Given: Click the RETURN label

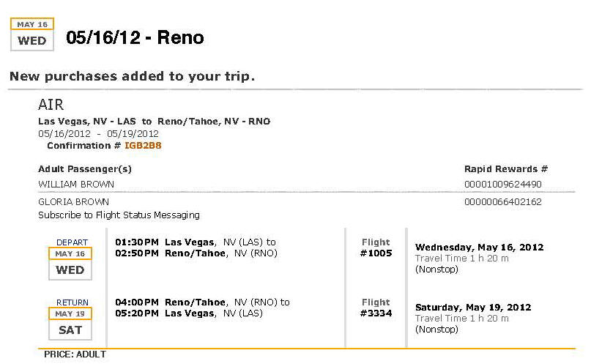Looking at the screenshot, I should coord(72,302).
